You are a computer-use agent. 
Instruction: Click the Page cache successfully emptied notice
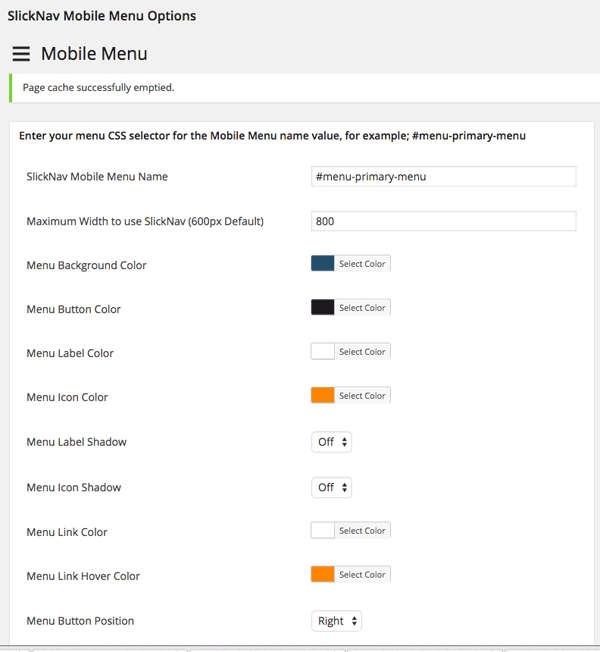(99, 88)
